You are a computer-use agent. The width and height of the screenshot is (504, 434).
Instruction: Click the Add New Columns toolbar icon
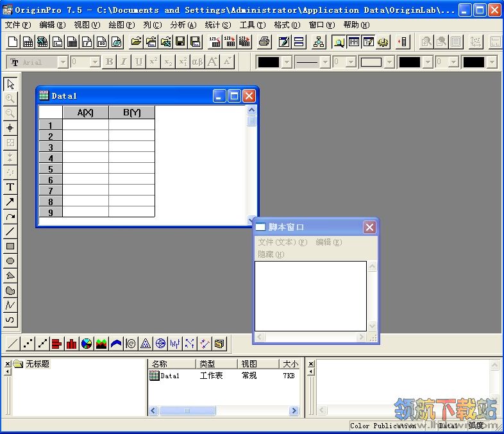tap(403, 42)
